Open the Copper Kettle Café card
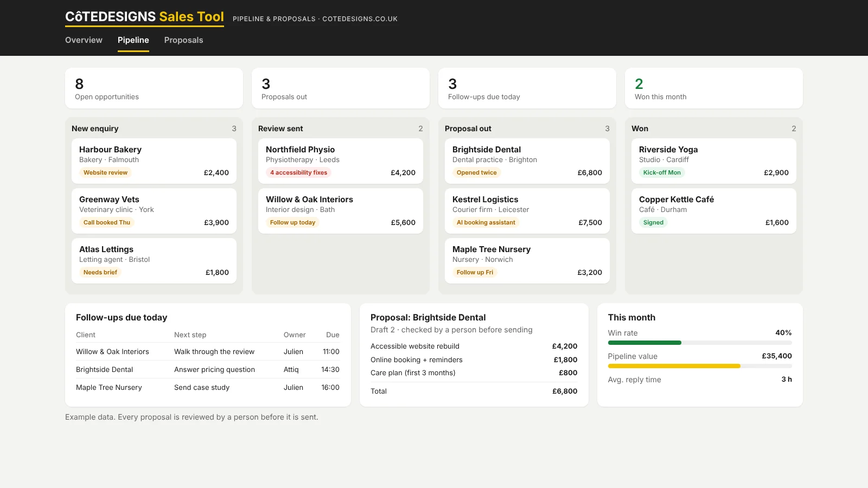This screenshot has height=488, width=868. [x=714, y=211]
